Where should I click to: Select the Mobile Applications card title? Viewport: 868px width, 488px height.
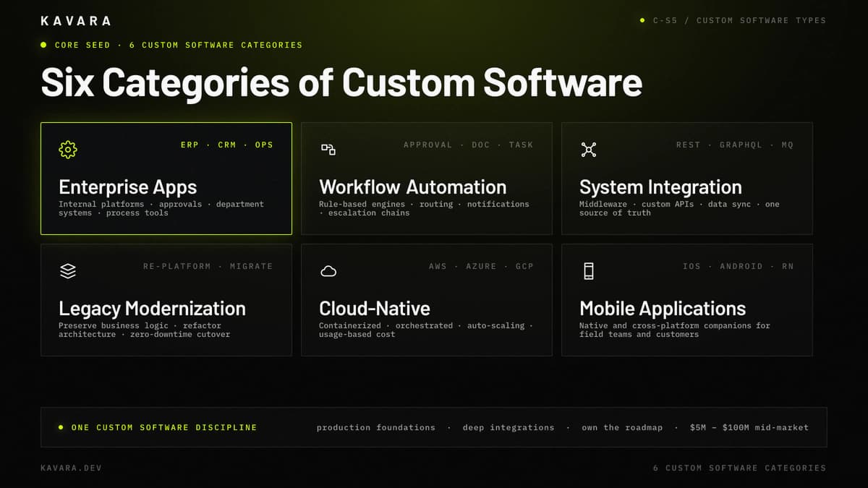pos(663,309)
